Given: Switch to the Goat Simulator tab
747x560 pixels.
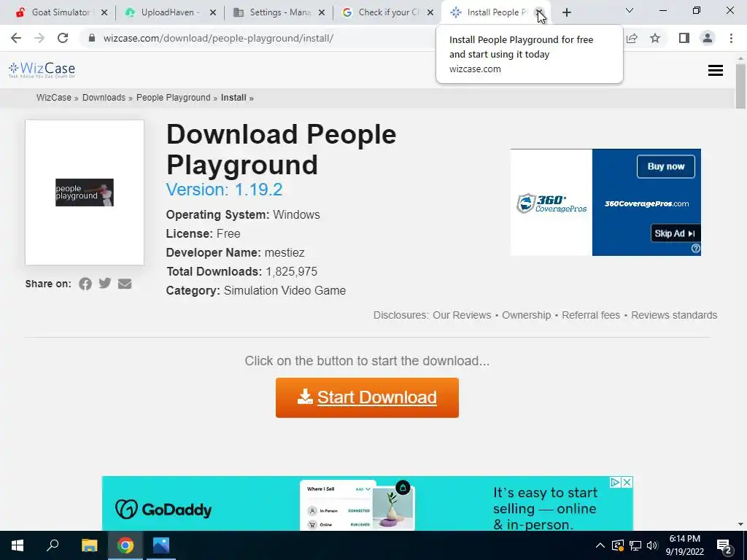Looking at the screenshot, I should coord(61,12).
